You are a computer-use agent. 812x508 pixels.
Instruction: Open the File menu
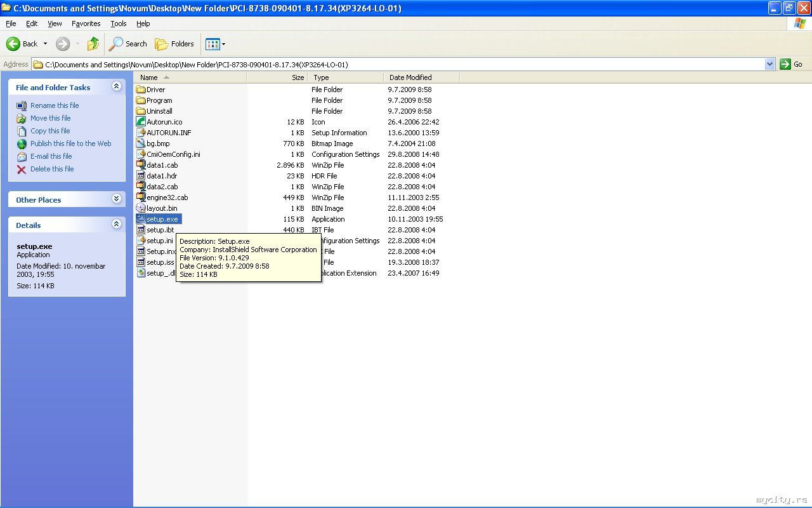point(11,23)
